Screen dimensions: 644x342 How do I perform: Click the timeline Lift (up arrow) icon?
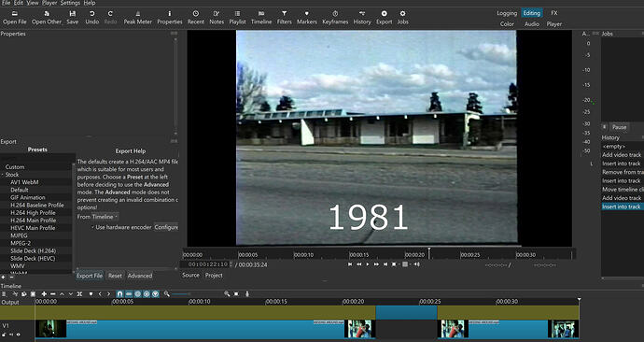coord(62,294)
